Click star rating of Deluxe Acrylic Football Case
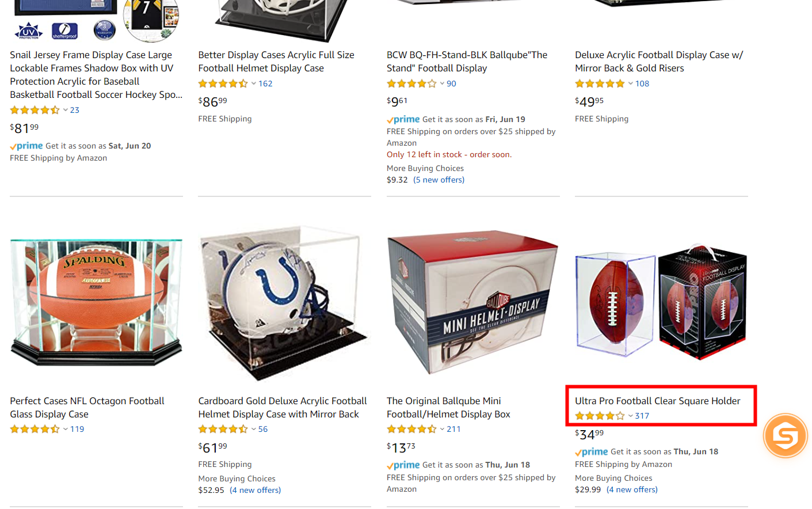Image resolution: width=812 pixels, height=509 pixels. click(x=599, y=83)
